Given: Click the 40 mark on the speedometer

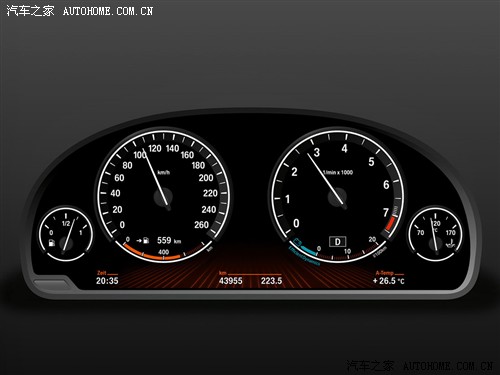Looking at the screenshot, I should (x=115, y=193).
